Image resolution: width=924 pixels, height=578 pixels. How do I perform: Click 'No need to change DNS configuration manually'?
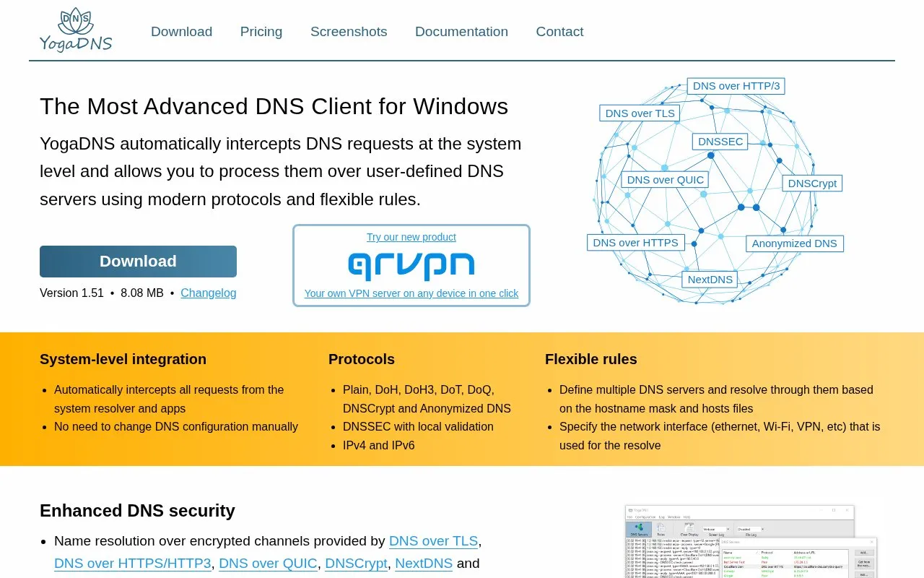[x=176, y=427]
